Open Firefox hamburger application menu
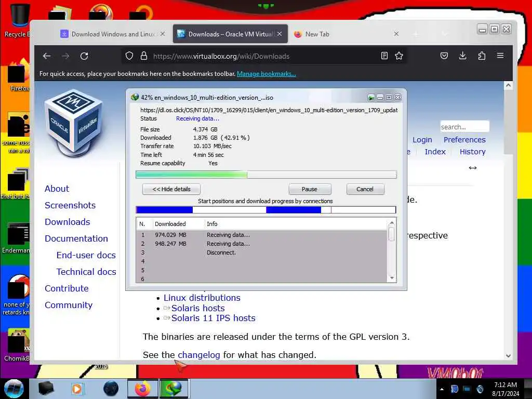This screenshot has height=399, width=532. pyautogui.click(x=500, y=56)
